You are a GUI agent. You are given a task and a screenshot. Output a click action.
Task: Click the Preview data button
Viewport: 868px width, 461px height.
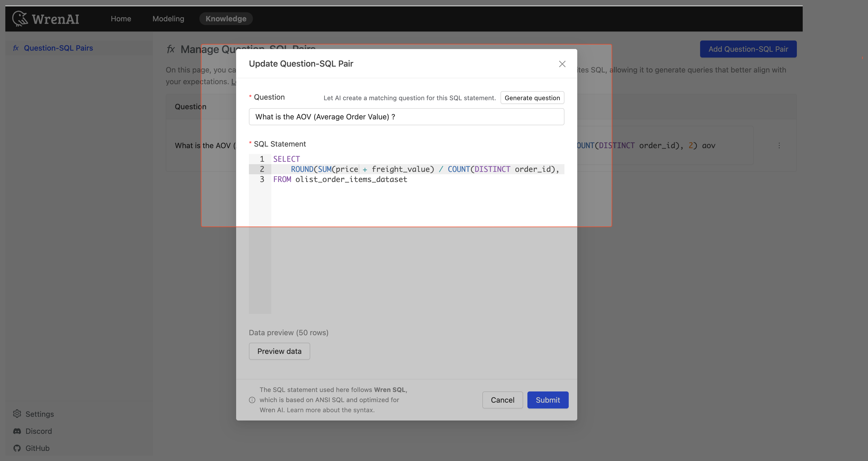click(x=279, y=351)
